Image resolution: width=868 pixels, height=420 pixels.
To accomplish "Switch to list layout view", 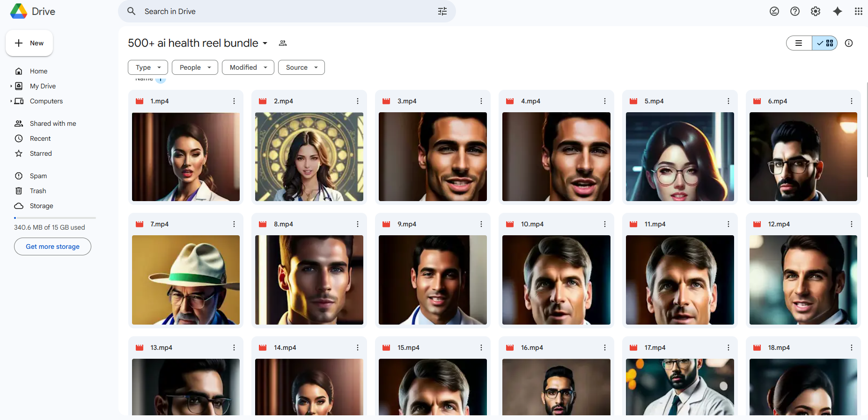I will (799, 43).
